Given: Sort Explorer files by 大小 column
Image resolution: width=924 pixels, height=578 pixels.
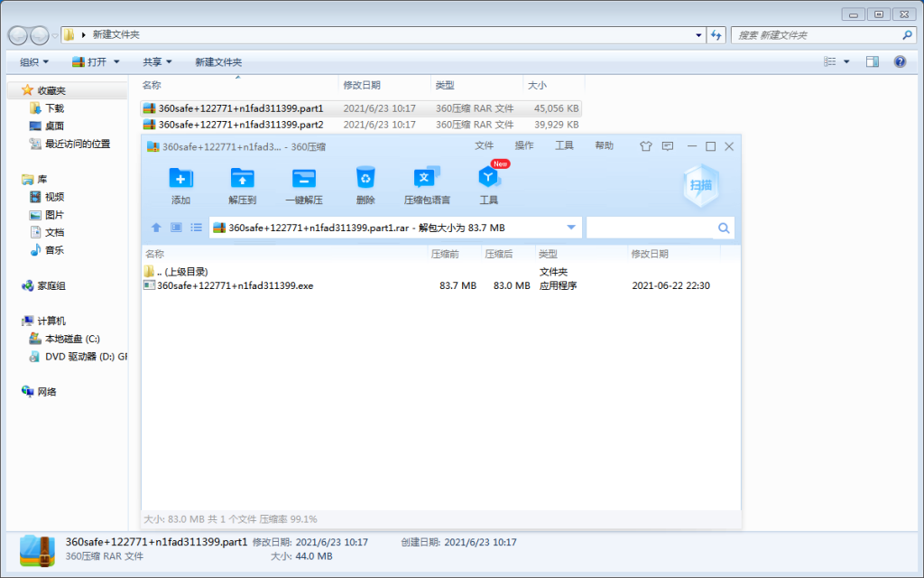Looking at the screenshot, I should (554, 86).
